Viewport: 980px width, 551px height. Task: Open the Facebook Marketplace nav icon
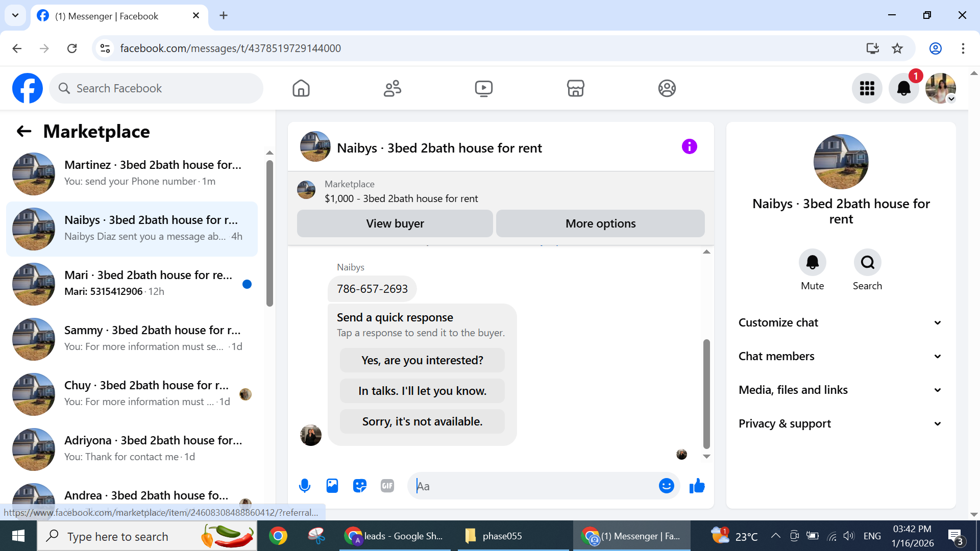click(x=575, y=88)
